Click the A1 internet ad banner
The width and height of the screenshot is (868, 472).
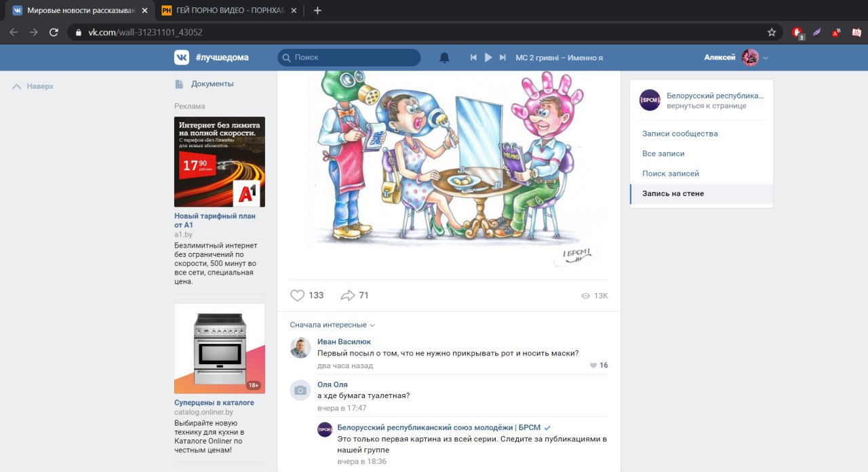pyautogui.click(x=220, y=161)
